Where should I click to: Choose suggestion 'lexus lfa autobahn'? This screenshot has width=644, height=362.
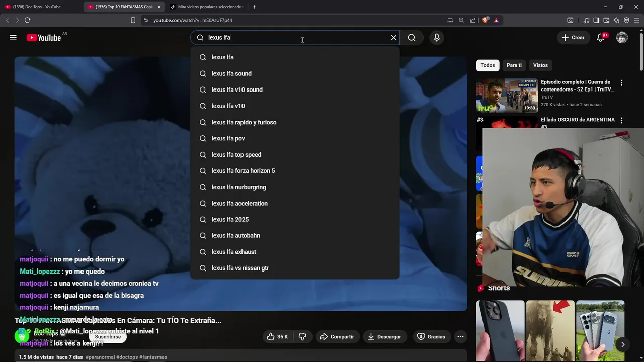click(295, 235)
